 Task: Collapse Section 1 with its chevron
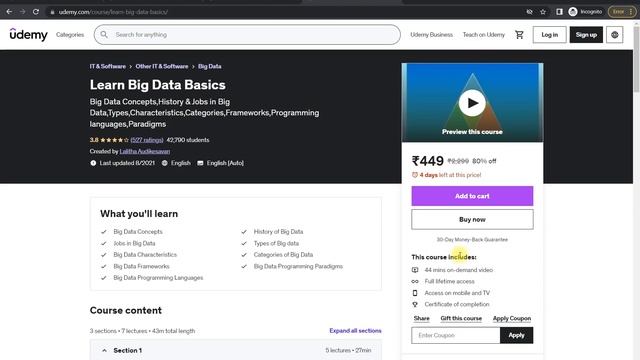tap(104, 351)
